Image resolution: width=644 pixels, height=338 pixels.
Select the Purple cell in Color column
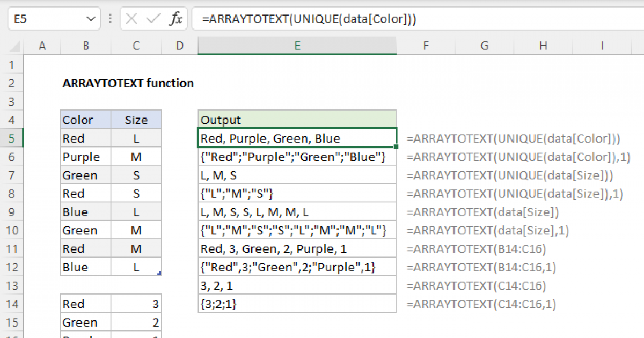click(85, 157)
